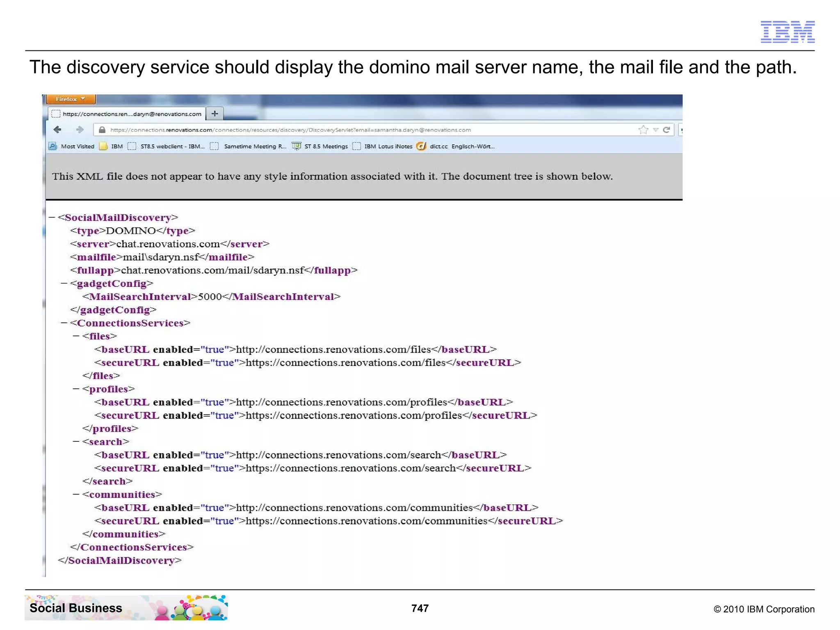Select the connections.ren...daryn@renovations.com tab
The height and width of the screenshot is (630, 840).
coord(127,114)
